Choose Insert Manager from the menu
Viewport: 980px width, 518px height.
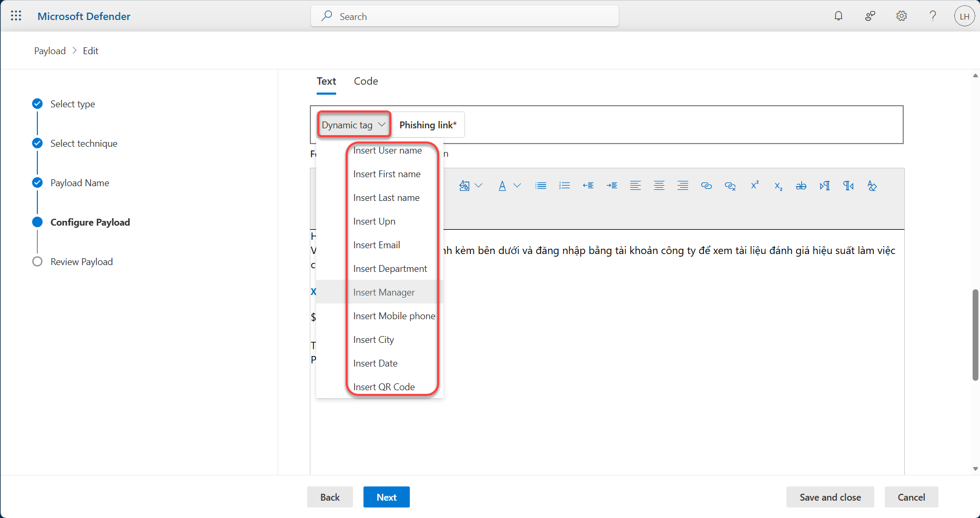[384, 292]
